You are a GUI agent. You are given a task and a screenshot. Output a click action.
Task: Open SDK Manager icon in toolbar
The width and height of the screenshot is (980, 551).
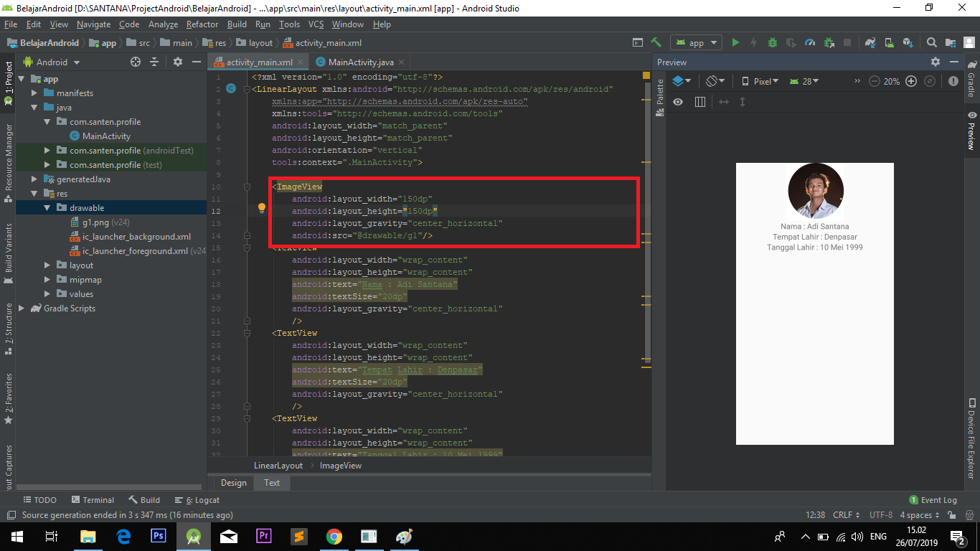907,42
